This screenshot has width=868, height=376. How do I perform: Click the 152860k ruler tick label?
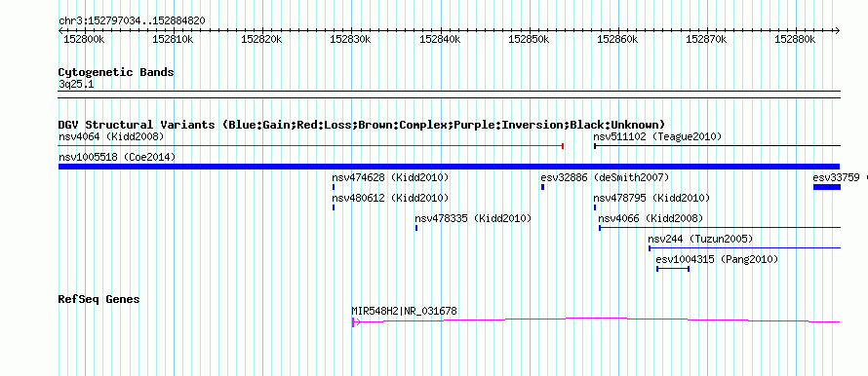click(x=617, y=39)
